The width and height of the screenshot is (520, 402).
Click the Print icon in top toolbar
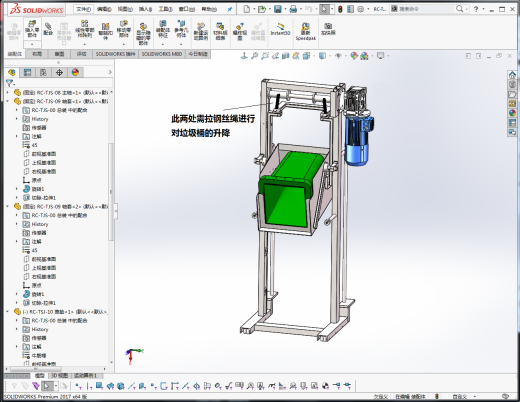point(293,9)
